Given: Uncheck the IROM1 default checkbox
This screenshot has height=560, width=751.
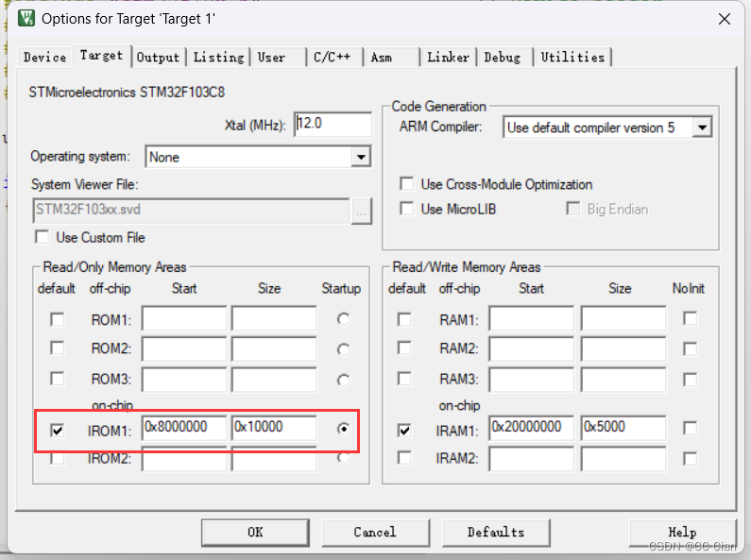Looking at the screenshot, I should (57, 431).
